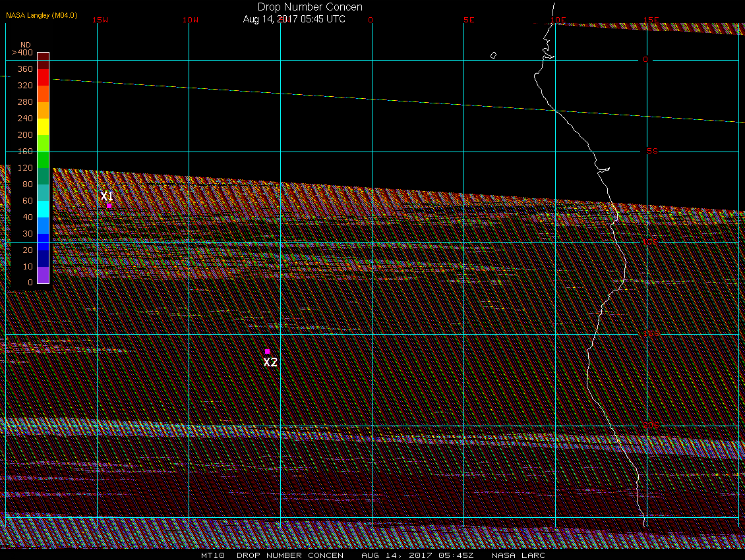This screenshot has height=560, width=745.
Task: Click the 5S latitude label
Action: 652,151
